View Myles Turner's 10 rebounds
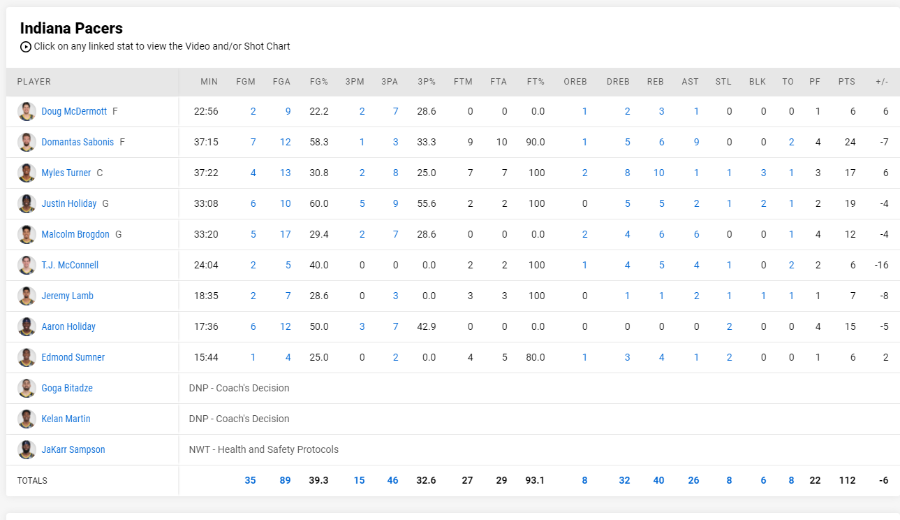The image size is (900, 520). tap(658, 173)
